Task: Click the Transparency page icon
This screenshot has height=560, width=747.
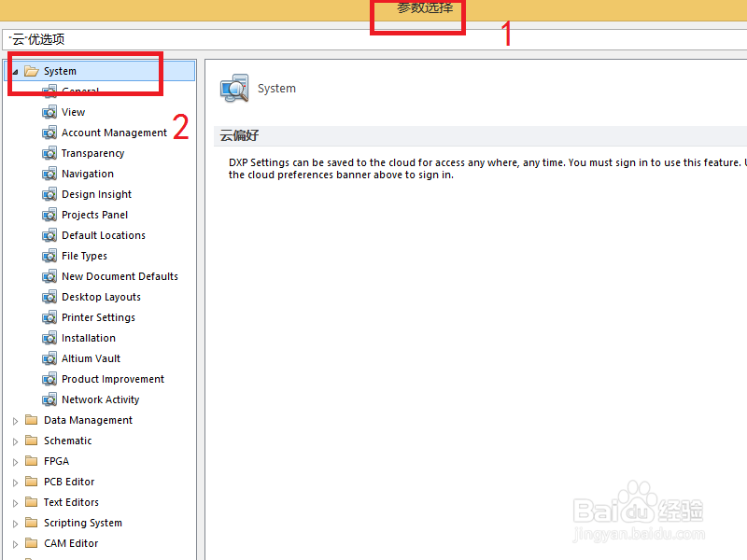Action: (x=49, y=153)
